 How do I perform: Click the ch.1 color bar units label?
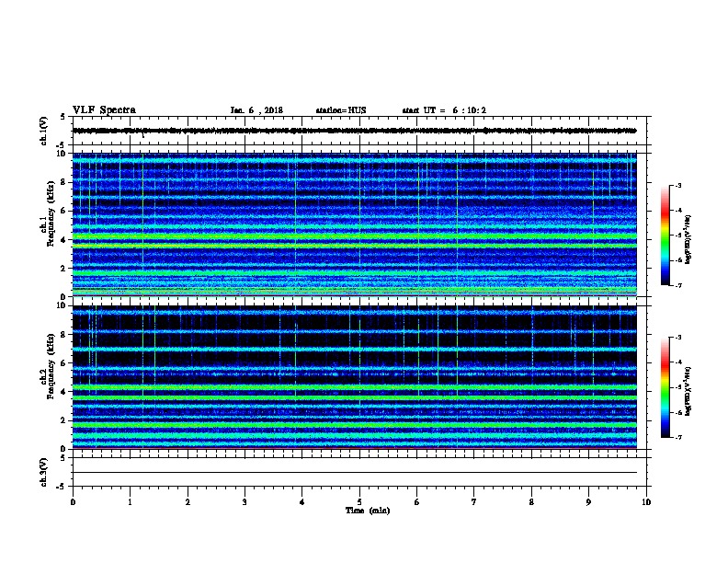coord(688,239)
